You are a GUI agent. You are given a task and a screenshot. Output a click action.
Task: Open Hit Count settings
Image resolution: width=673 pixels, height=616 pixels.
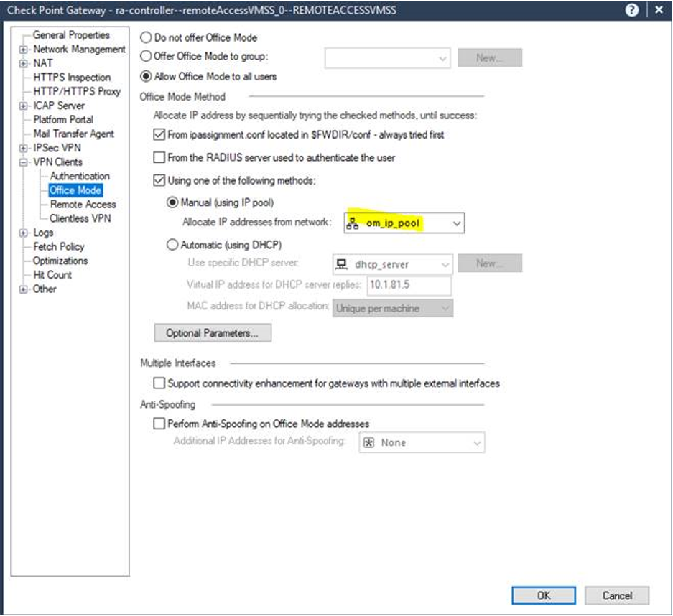tap(52, 275)
